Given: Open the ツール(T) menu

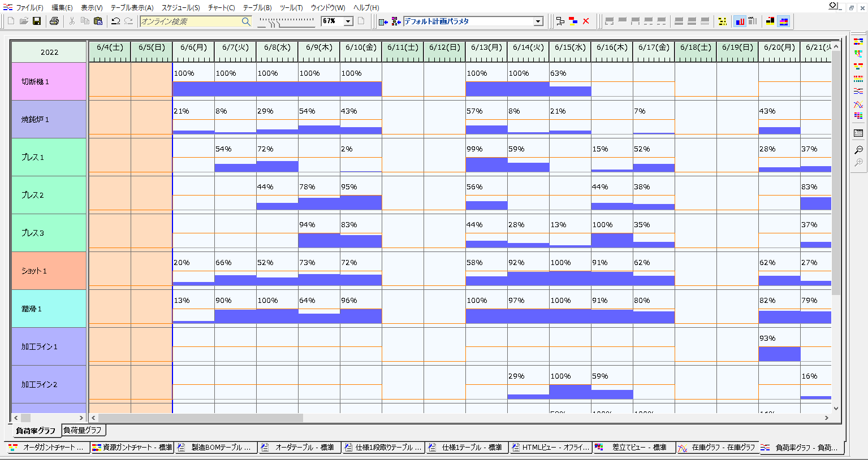Looking at the screenshot, I should pyautogui.click(x=291, y=8).
